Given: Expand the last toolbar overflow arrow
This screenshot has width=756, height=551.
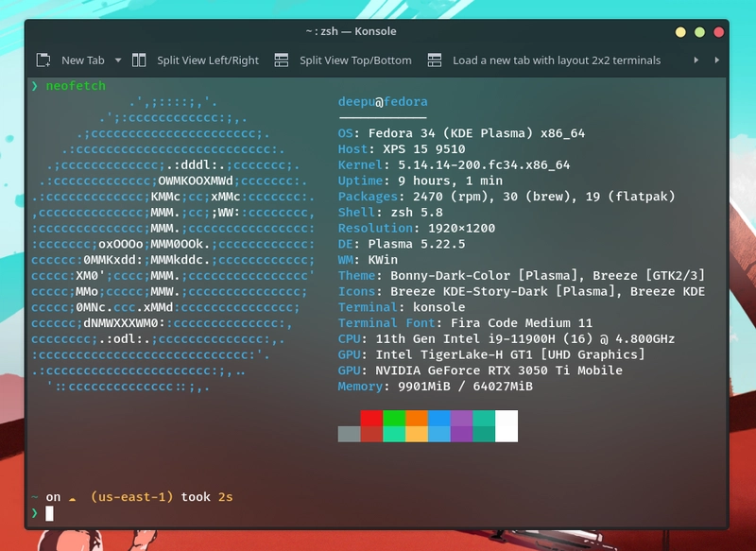Looking at the screenshot, I should (x=717, y=60).
